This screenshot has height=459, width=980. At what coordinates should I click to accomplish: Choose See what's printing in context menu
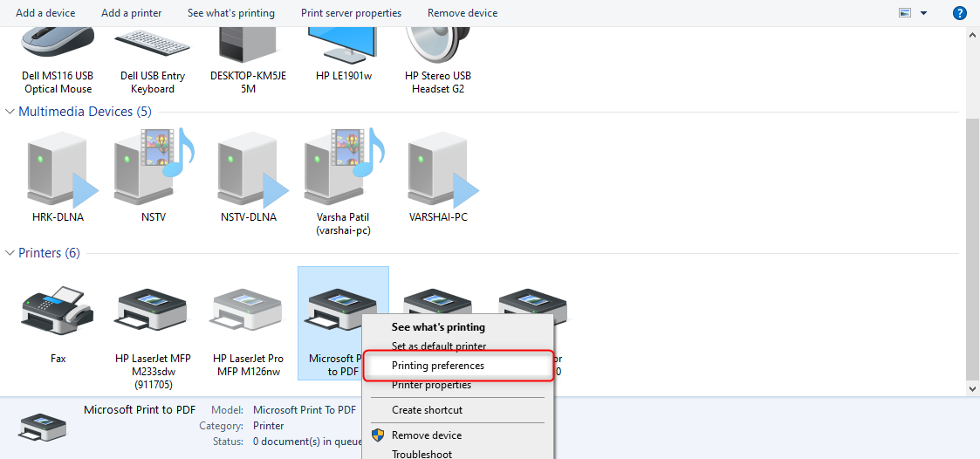click(x=438, y=326)
